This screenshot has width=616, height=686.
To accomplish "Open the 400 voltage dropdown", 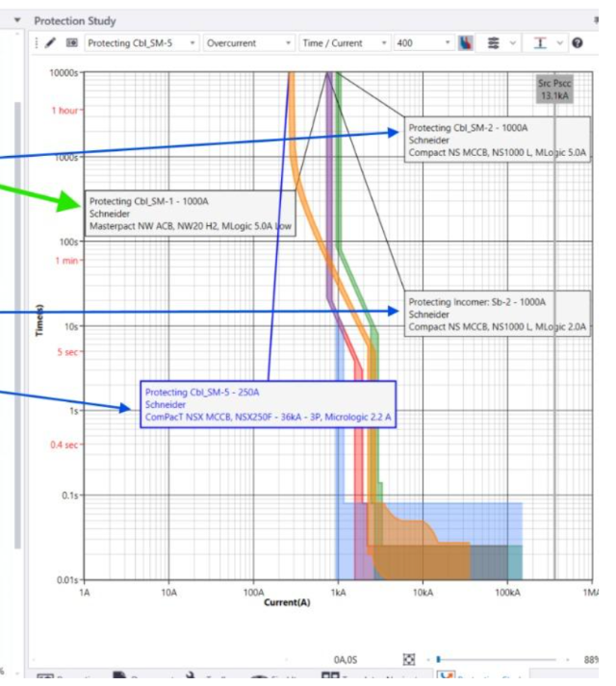I will tap(423, 43).
